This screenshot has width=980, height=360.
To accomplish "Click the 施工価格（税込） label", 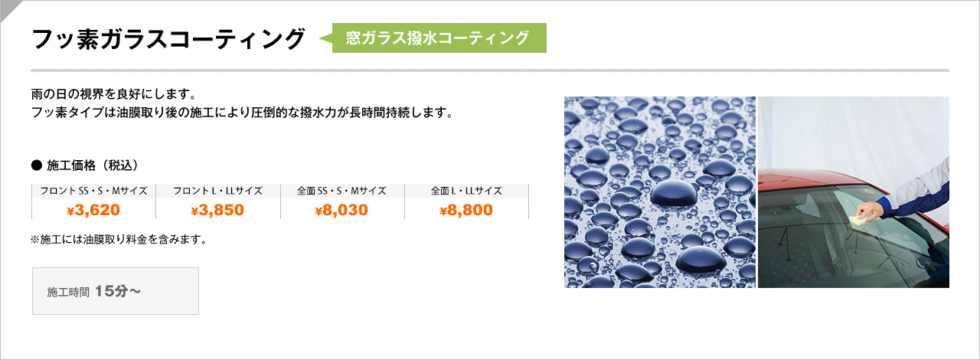I will click(x=92, y=165).
